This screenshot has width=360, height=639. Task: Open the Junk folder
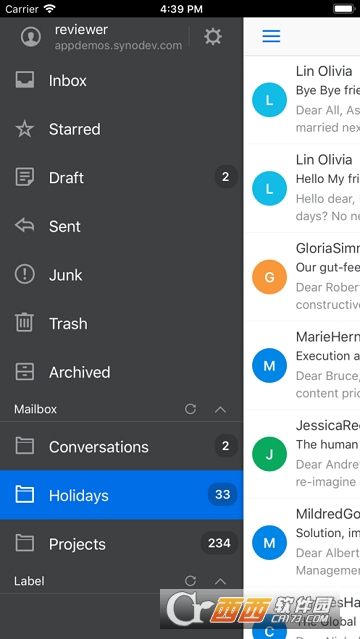click(x=121, y=274)
